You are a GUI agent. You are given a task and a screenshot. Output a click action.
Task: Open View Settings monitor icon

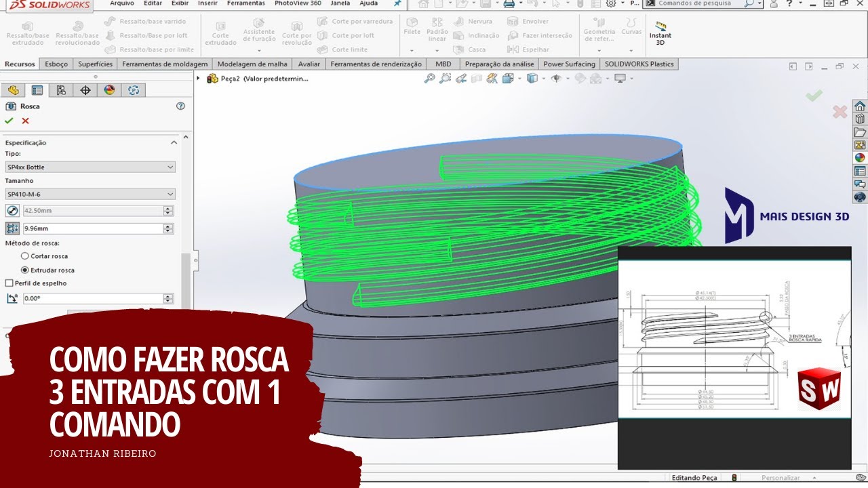coord(619,79)
